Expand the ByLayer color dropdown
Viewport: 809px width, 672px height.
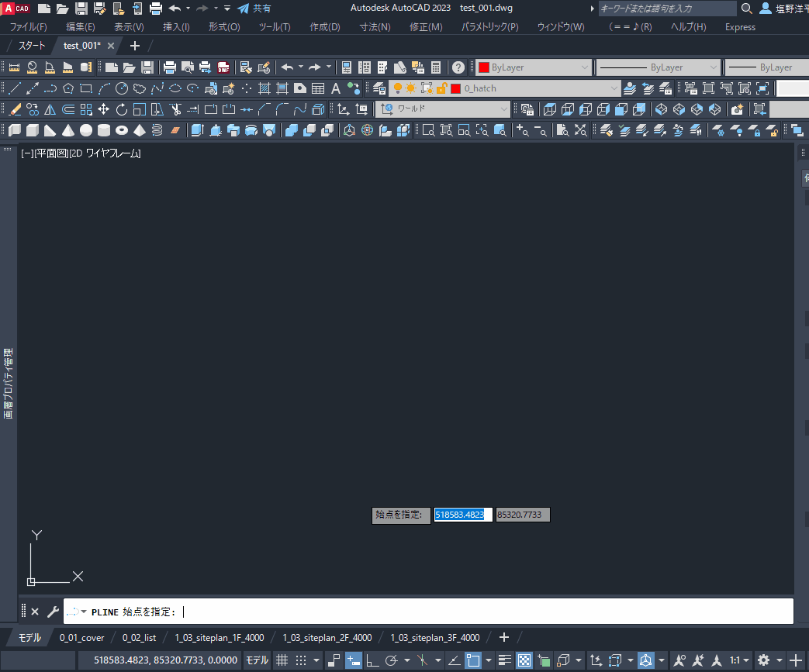tap(585, 67)
